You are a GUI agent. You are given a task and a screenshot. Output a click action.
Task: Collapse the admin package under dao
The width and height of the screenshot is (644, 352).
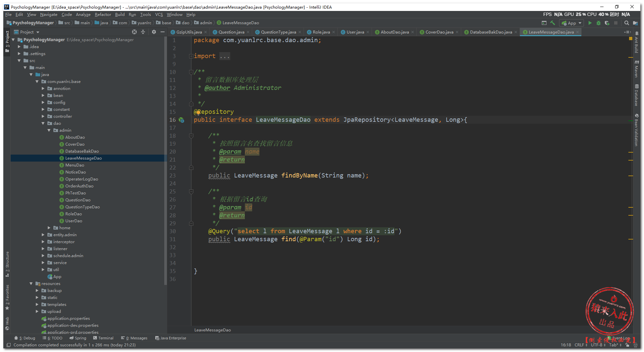pyautogui.click(x=49, y=130)
